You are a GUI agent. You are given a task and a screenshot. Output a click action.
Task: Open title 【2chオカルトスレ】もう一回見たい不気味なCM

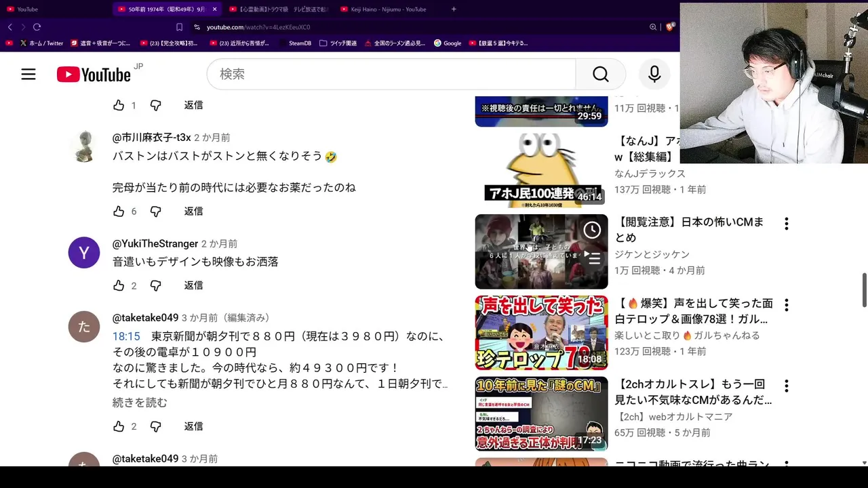pos(693,392)
